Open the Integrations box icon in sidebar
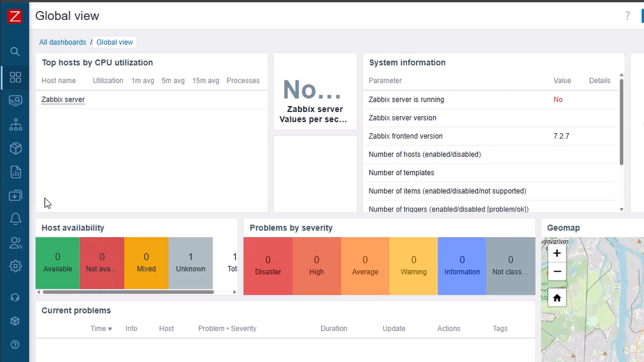 (15, 321)
